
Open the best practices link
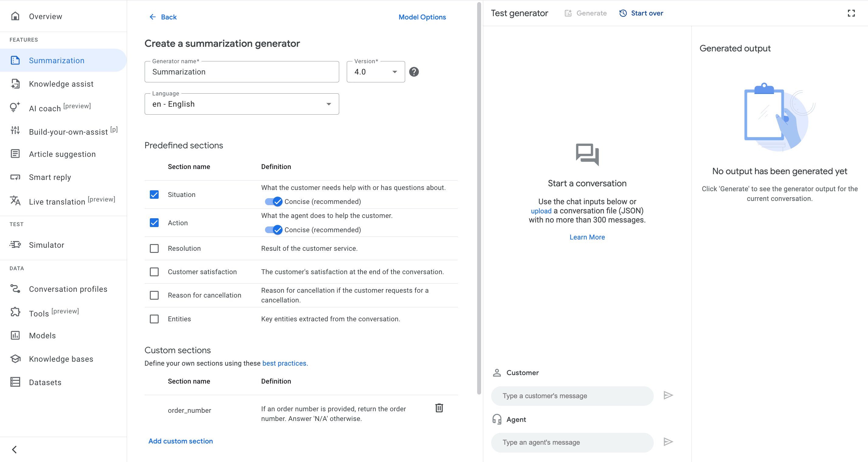point(285,363)
